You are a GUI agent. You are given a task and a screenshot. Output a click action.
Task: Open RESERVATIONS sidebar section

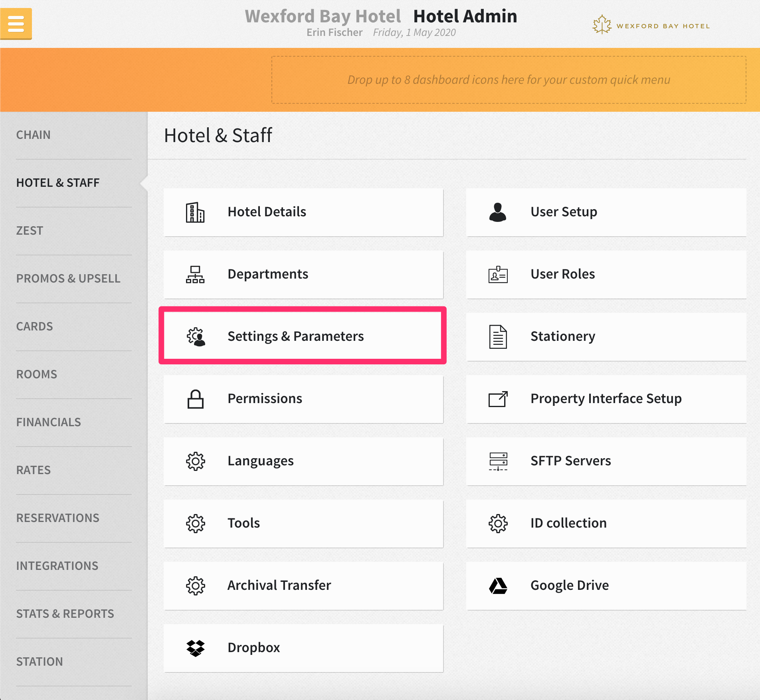(x=58, y=518)
